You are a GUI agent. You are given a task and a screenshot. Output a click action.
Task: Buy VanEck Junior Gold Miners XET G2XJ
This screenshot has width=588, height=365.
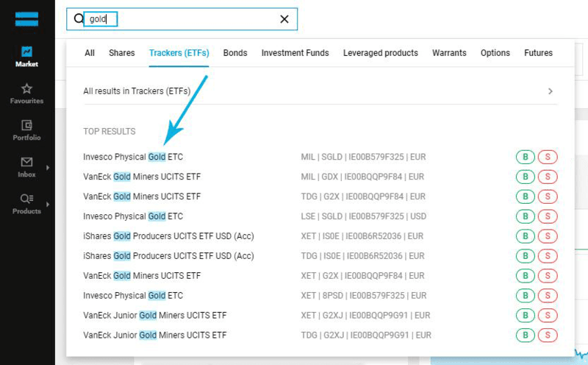click(x=526, y=316)
